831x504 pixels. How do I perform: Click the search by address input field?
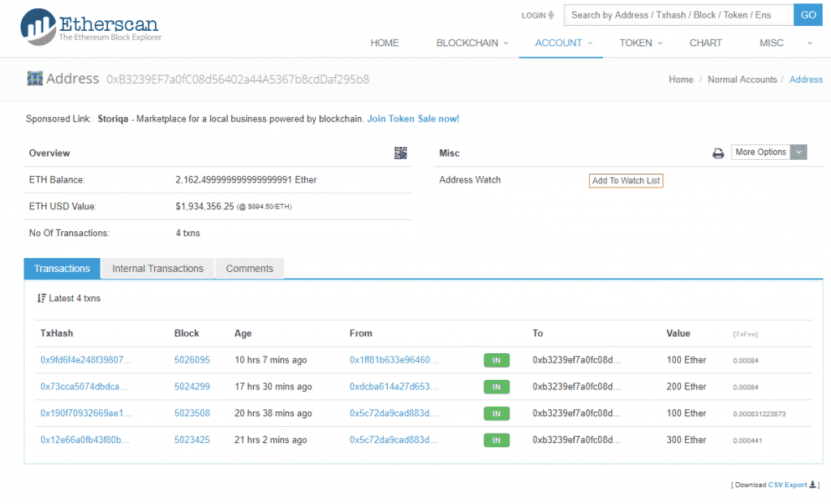[x=678, y=15]
